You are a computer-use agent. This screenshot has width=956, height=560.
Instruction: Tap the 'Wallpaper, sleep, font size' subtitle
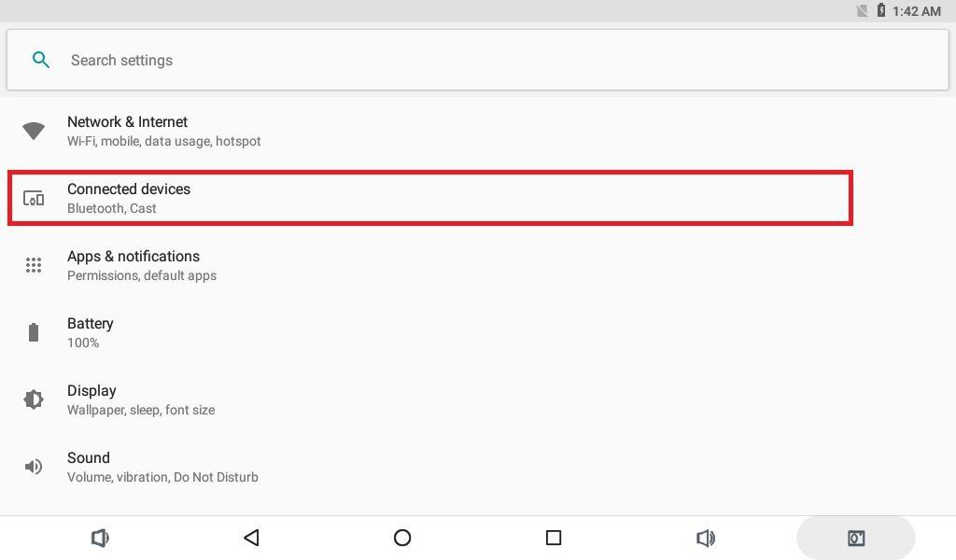pos(141,410)
